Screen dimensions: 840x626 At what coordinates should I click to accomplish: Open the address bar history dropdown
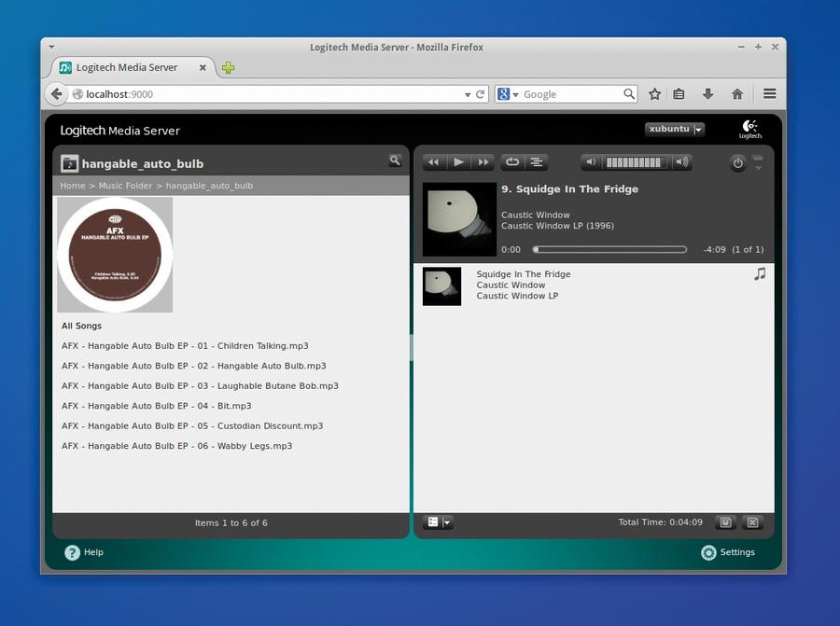[x=468, y=95]
